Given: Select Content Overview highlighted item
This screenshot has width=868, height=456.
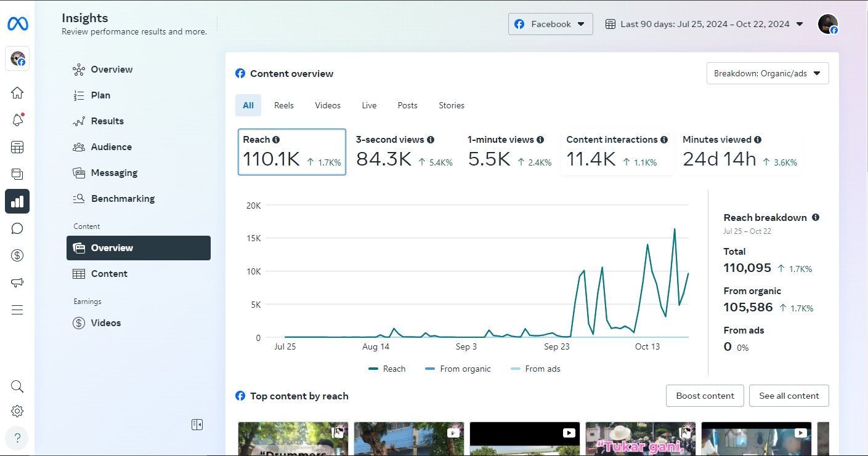Looking at the screenshot, I should pos(139,248).
